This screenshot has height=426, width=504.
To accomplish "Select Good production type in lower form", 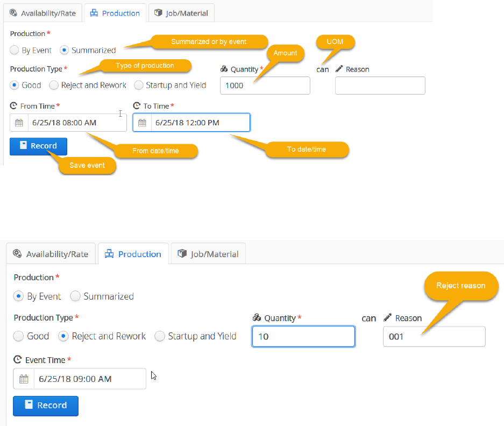I will [19, 336].
